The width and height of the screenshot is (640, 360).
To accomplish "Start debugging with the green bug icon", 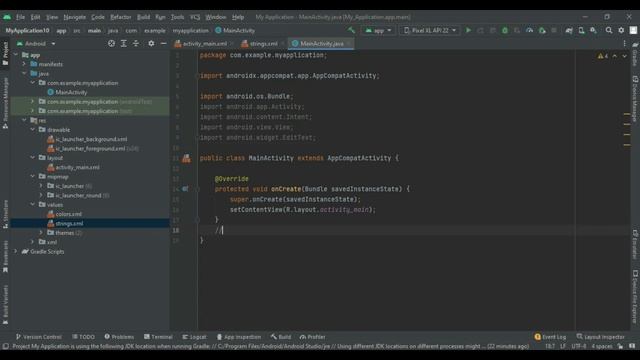I will click(x=505, y=31).
